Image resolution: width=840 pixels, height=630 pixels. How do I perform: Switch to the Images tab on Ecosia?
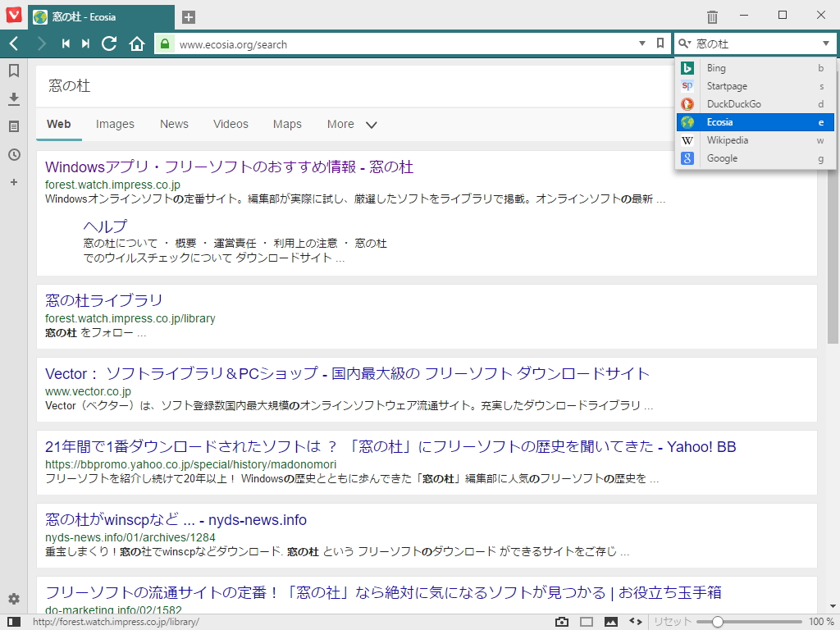click(x=114, y=124)
